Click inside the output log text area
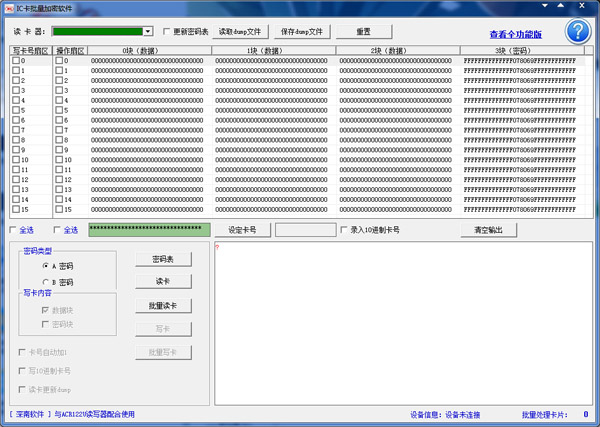The image size is (600, 427). [x=403, y=323]
